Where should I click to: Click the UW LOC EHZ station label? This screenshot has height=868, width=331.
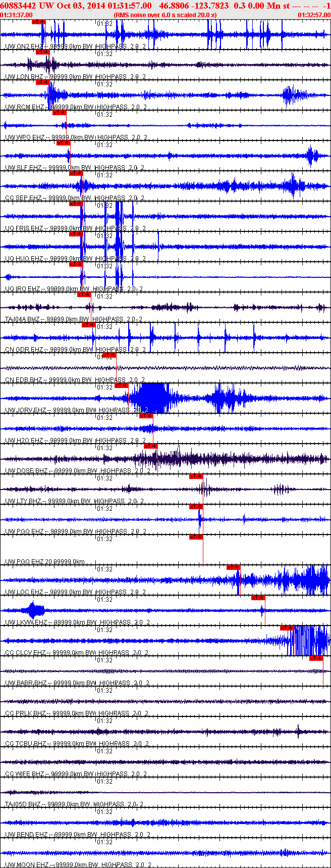click(x=75, y=592)
